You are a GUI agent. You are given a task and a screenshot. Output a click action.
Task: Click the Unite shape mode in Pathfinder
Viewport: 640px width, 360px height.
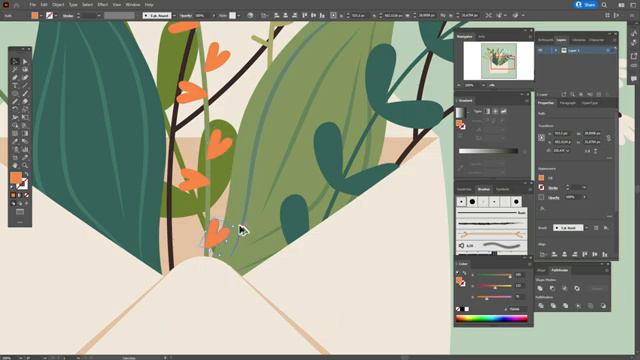(540, 288)
